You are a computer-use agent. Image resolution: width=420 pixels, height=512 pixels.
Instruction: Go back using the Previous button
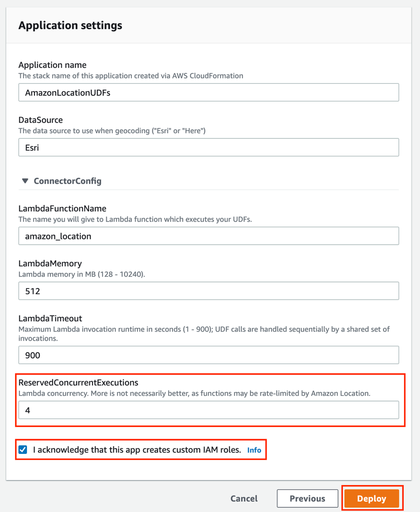click(307, 498)
